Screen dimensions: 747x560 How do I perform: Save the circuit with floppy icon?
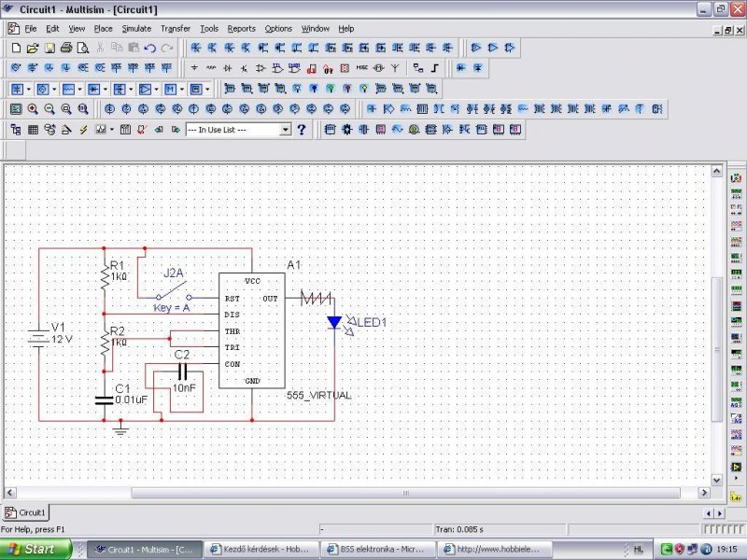(x=49, y=48)
